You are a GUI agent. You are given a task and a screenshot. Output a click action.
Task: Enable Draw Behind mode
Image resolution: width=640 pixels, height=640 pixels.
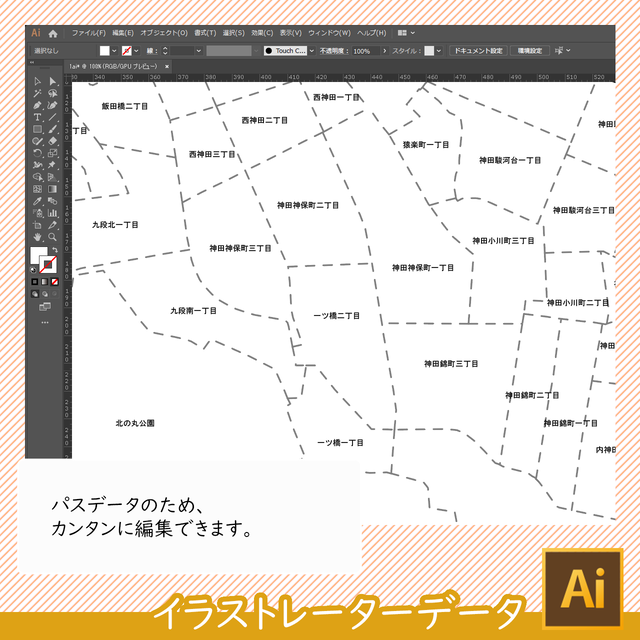click(44, 294)
